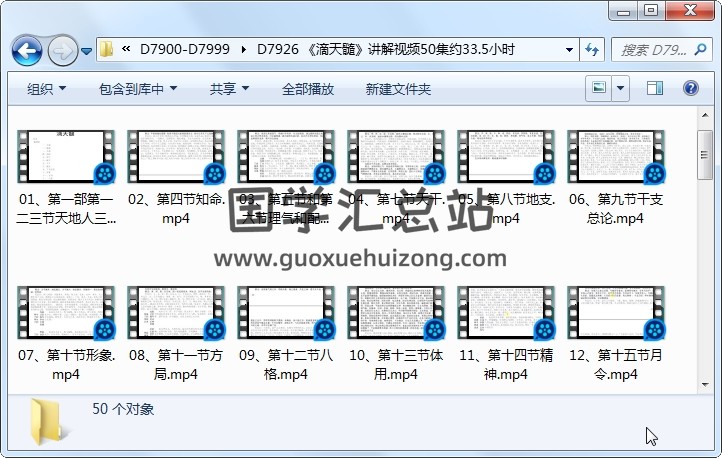Click the 新建文件夹 button

click(x=398, y=88)
